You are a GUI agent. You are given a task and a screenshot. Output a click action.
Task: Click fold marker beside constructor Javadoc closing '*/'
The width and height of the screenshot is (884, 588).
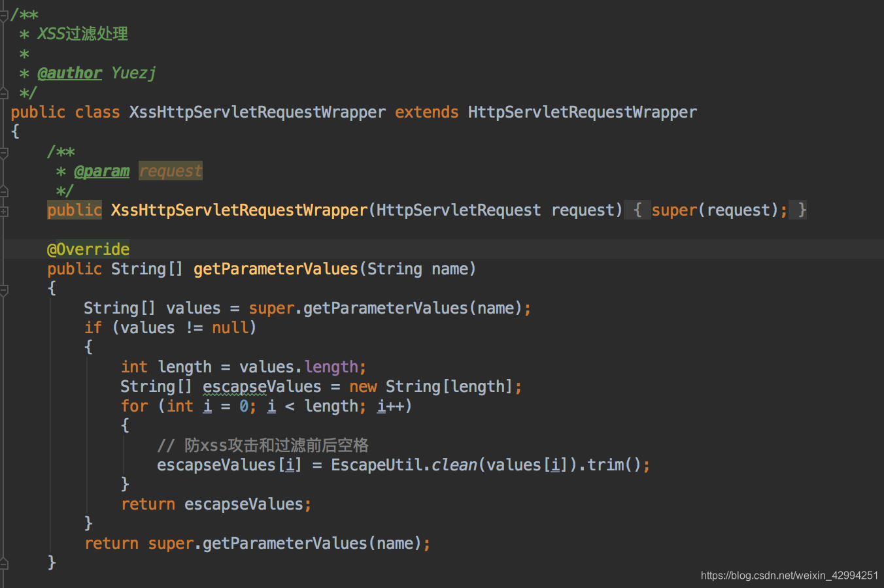tap(3, 191)
